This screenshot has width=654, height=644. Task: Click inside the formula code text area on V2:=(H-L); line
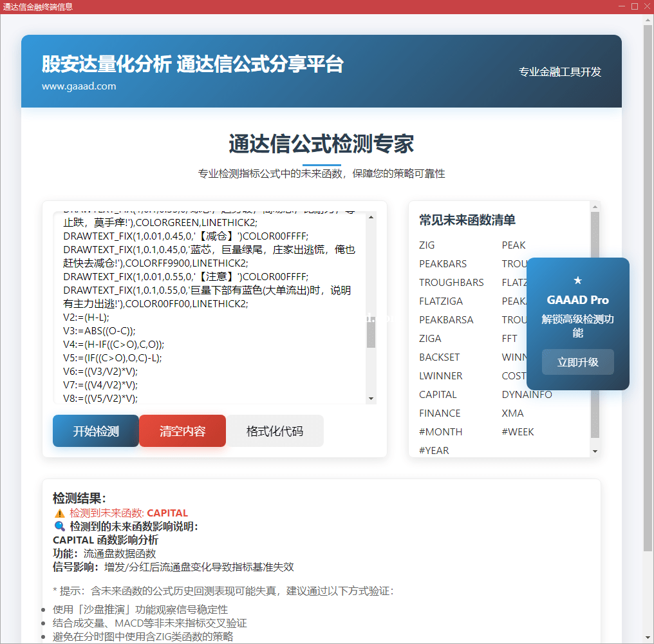[86, 317]
